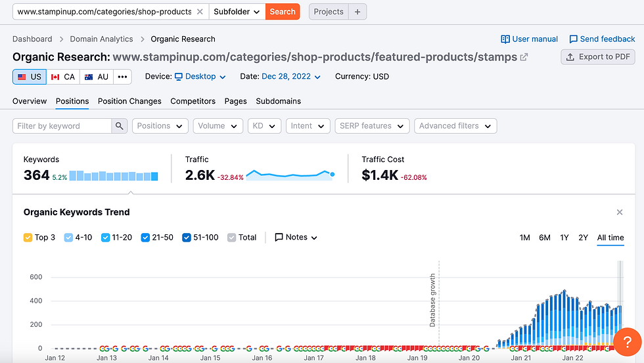Open the User manual link
644x363 pixels.
tap(530, 39)
